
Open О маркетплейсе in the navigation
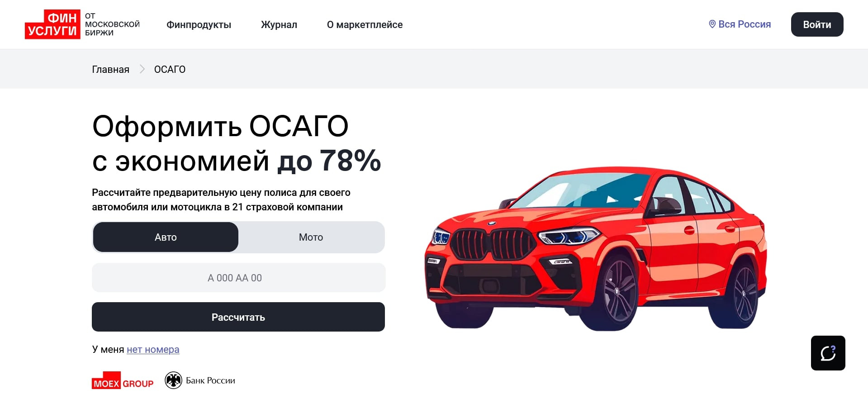(x=365, y=24)
